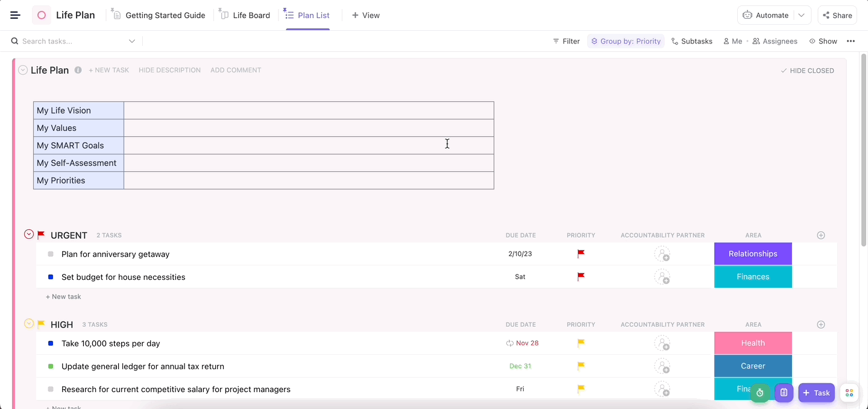
Task: Assign accountability partner for anniversary getaway task
Action: [662, 254]
